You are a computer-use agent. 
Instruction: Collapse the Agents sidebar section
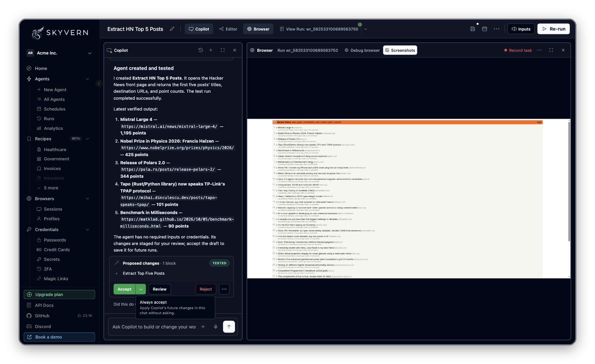pos(87,79)
